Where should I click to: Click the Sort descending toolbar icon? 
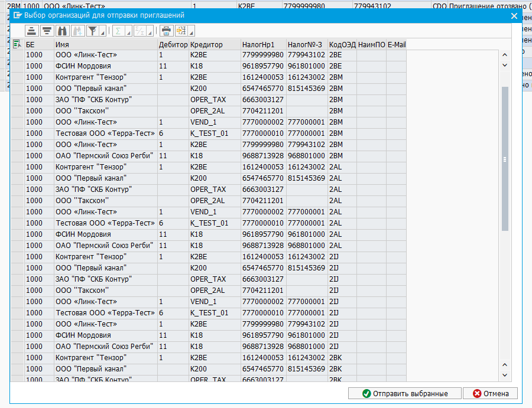click(x=46, y=31)
